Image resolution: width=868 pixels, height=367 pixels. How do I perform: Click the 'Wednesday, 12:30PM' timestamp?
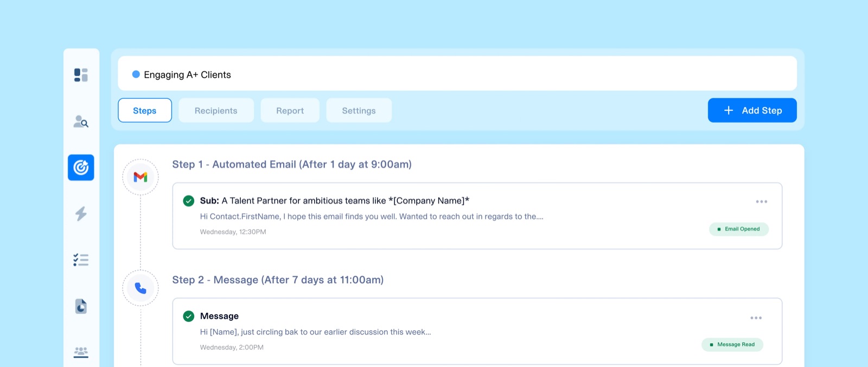coord(233,232)
